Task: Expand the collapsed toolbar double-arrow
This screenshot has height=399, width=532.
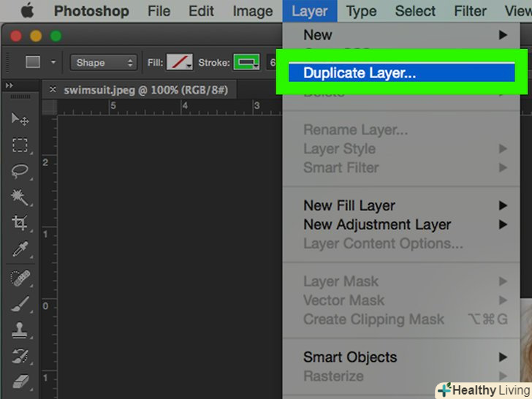Action: pos(9,85)
